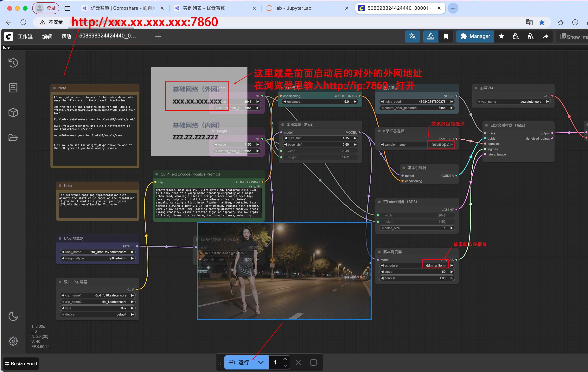This screenshot has height=372, width=588.
Task: Open the 编辑 menu
Action: tap(47, 37)
